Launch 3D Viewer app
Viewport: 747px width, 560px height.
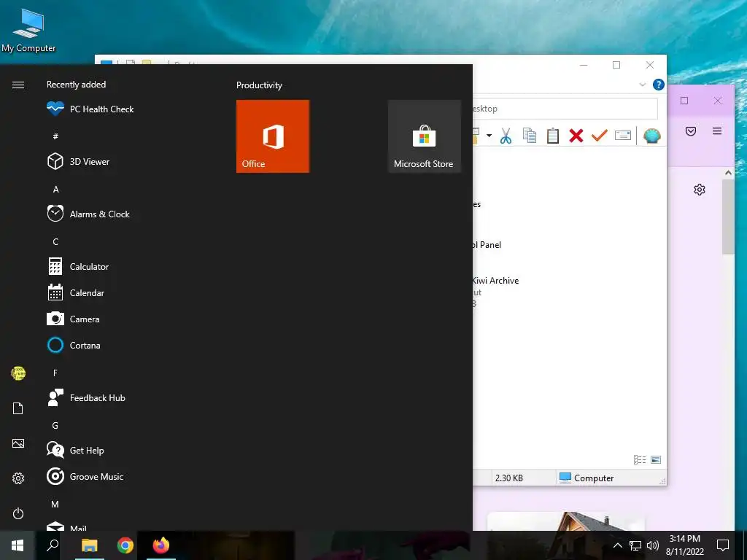(x=79, y=161)
